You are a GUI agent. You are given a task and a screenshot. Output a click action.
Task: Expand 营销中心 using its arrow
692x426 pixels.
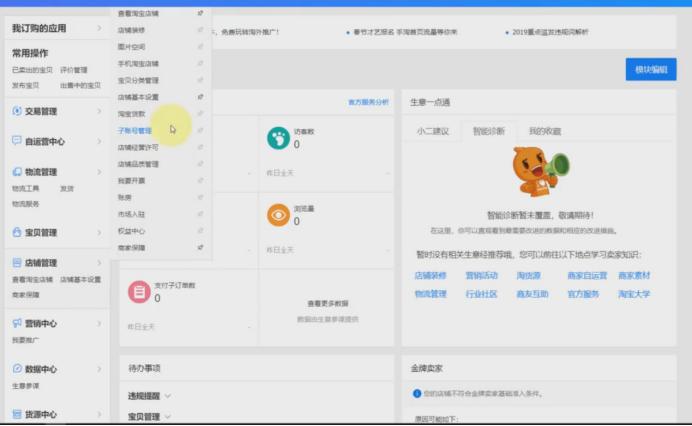point(99,323)
